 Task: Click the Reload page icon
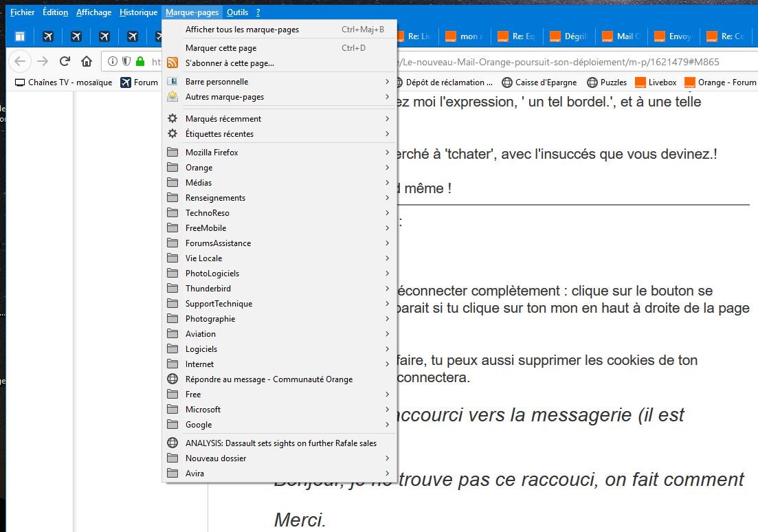(x=65, y=61)
